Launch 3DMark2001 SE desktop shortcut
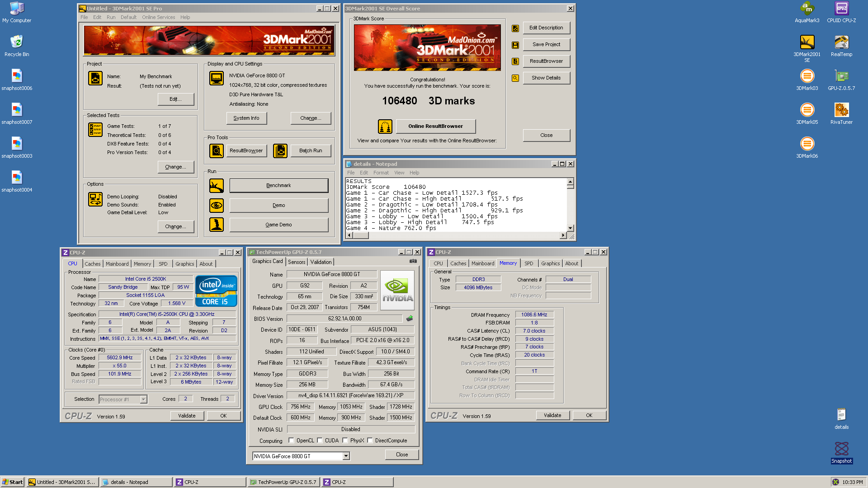Screen dimensions: 868x488 pos(807,49)
